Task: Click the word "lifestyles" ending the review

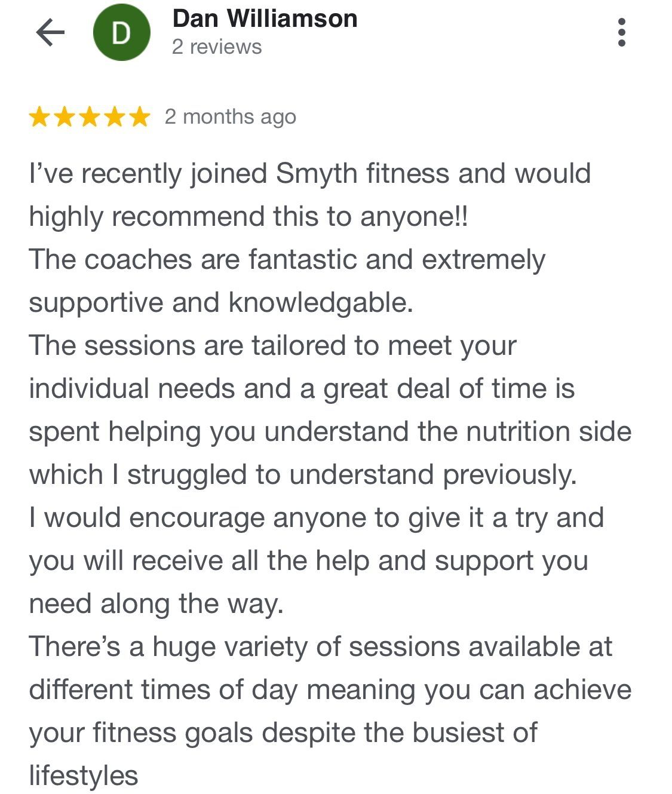Action: click(84, 776)
